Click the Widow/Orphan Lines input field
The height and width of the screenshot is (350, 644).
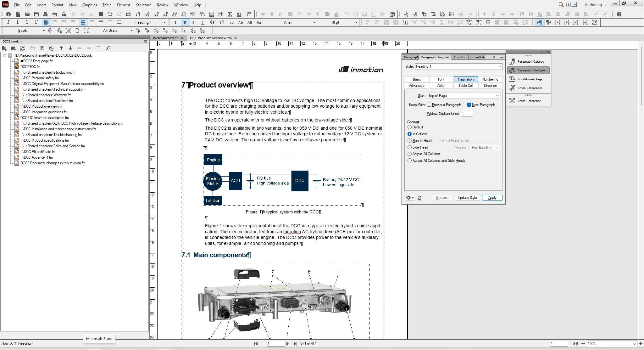click(x=467, y=113)
